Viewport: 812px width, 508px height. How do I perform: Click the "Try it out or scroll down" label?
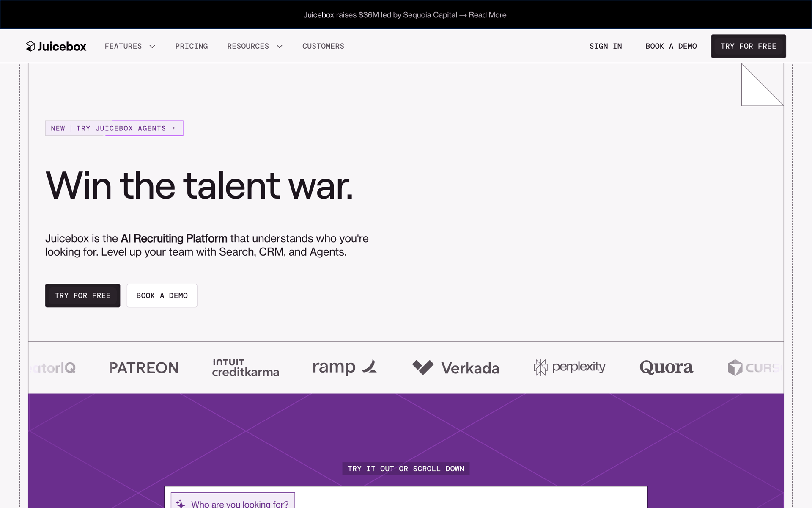pos(406,469)
